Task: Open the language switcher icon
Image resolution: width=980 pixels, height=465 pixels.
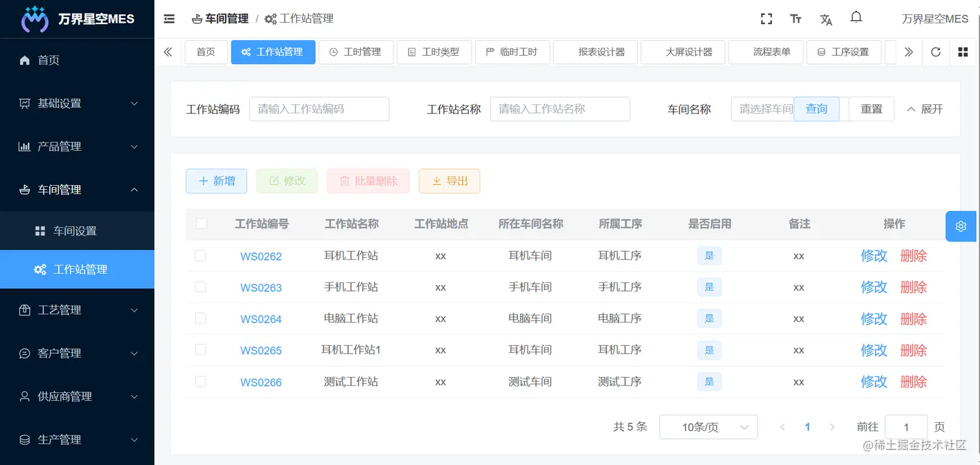Action: pos(826,19)
